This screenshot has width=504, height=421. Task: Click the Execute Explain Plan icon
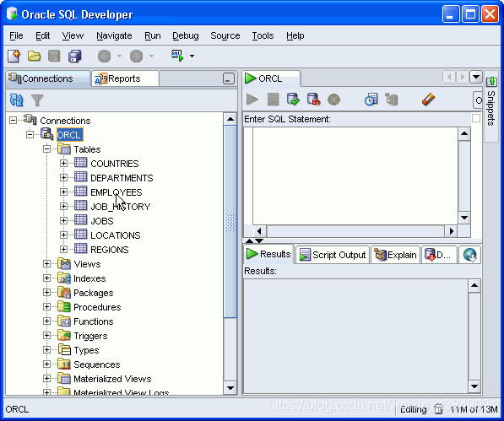tap(392, 100)
